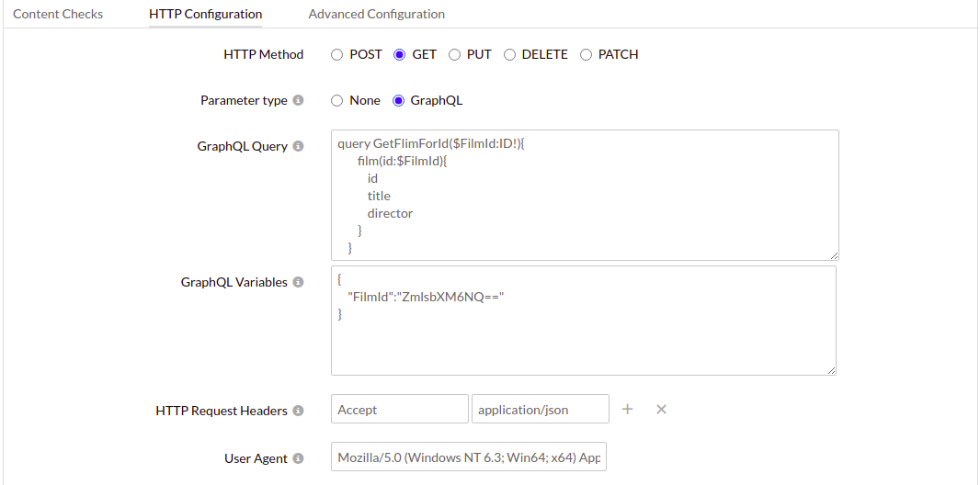Click the HTTP Configuration tab
Image resolution: width=980 pixels, height=485 pixels.
(205, 14)
